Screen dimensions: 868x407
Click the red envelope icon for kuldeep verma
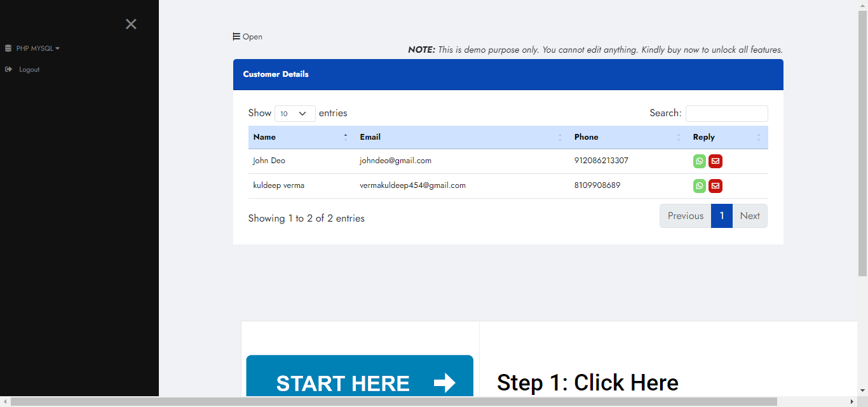point(715,186)
